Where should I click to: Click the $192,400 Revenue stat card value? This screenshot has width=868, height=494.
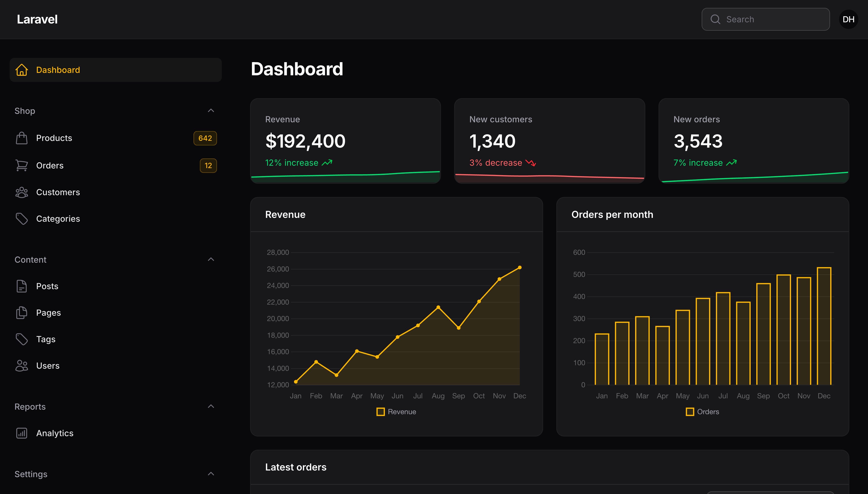click(x=305, y=141)
